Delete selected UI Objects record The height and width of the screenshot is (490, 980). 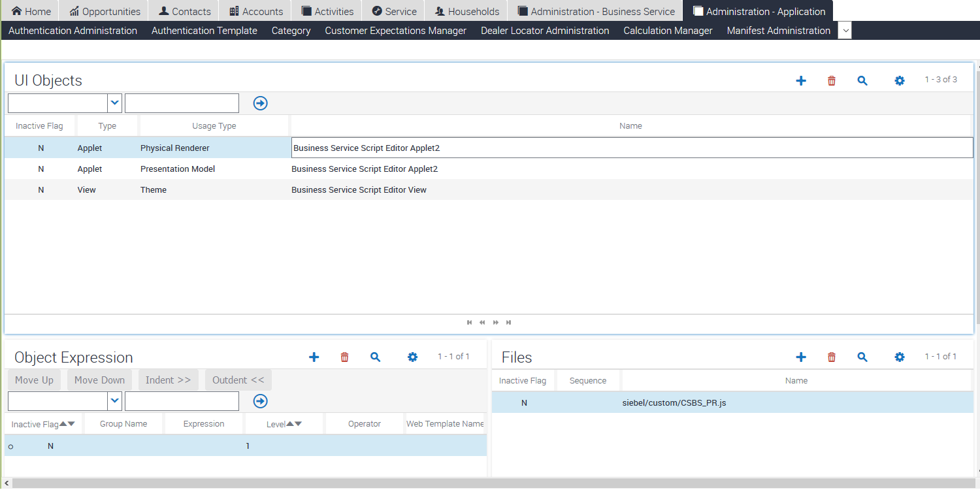pyautogui.click(x=832, y=80)
